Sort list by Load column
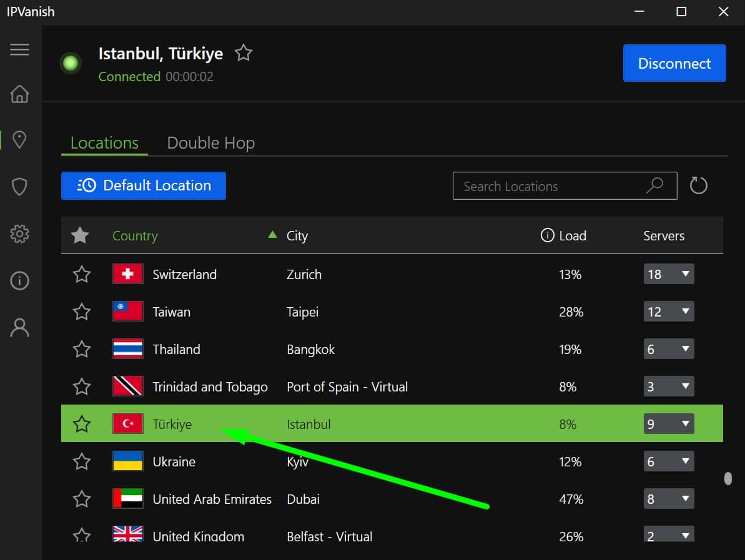Screen dimensions: 745x560 tap(573, 235)
